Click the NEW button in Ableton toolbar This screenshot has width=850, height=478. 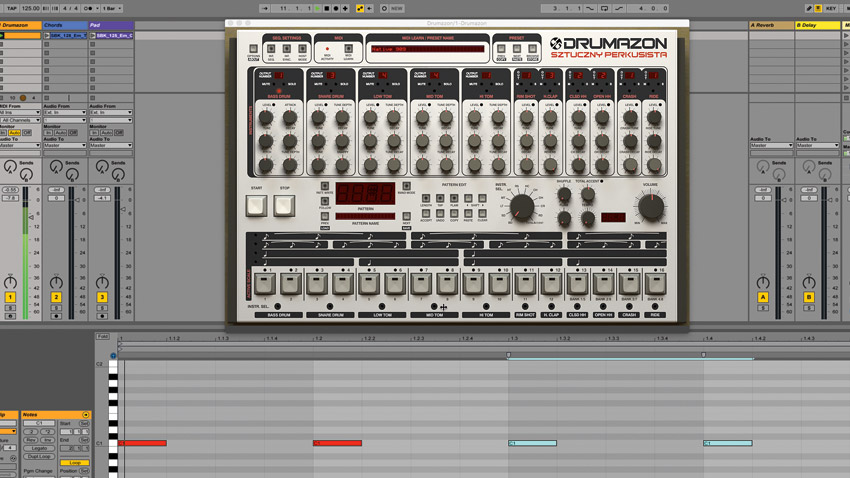(x=397, y=9)
